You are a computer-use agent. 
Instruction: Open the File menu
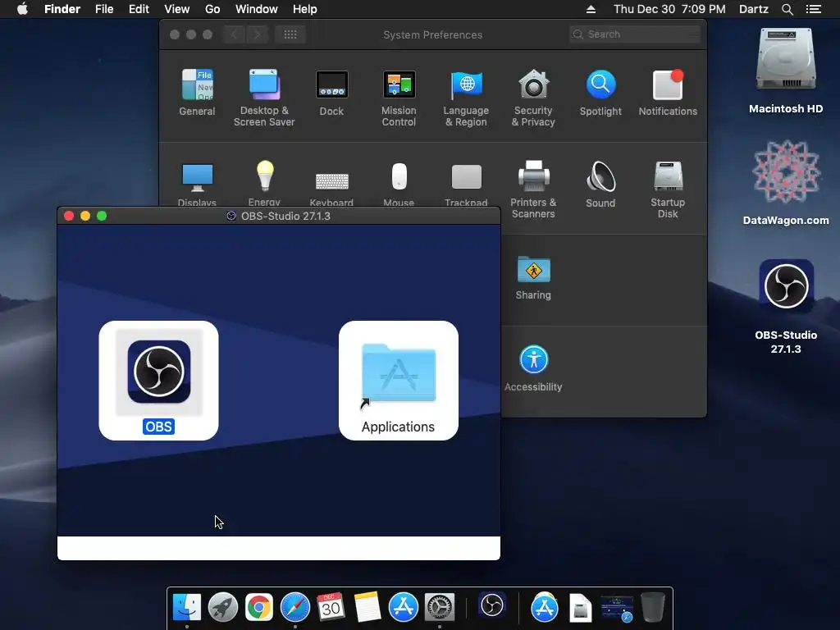[x=104, y=9]
